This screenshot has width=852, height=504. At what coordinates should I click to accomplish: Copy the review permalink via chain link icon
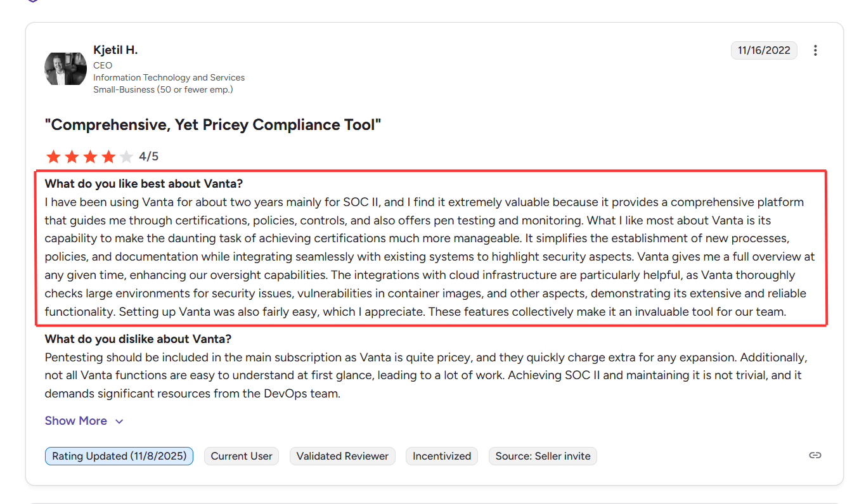[x=815, y=455]
